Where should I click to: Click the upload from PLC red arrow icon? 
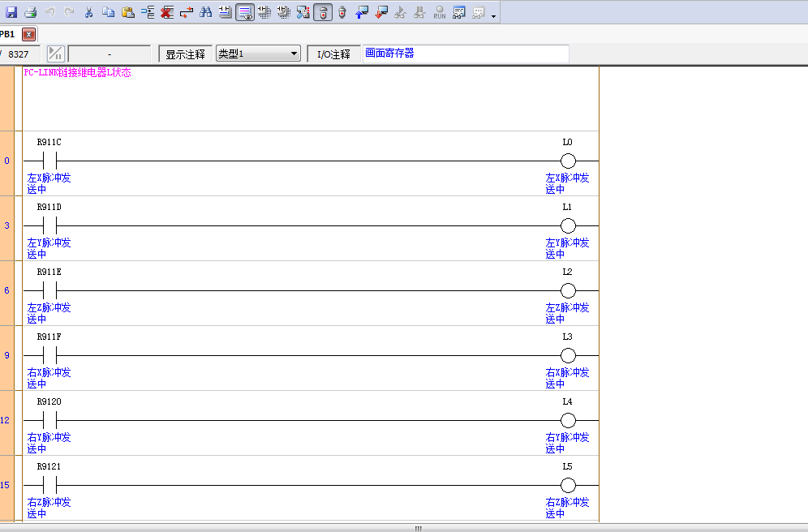pos(381,12)
